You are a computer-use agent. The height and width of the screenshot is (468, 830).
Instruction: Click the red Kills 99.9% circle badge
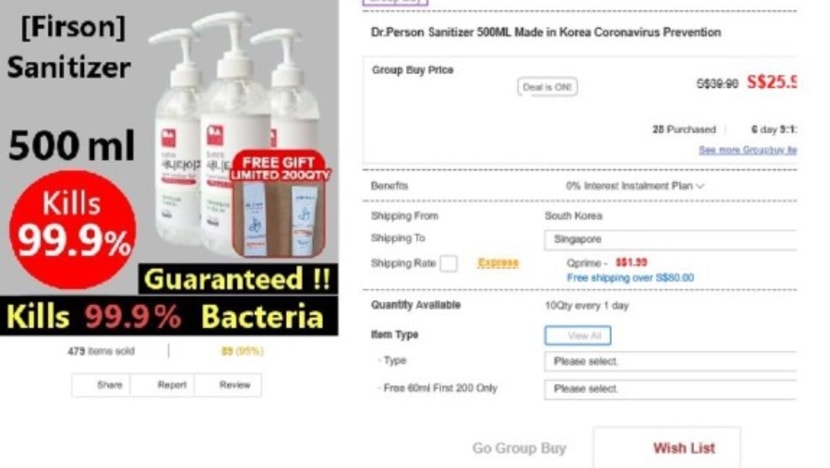click(73, 229)
